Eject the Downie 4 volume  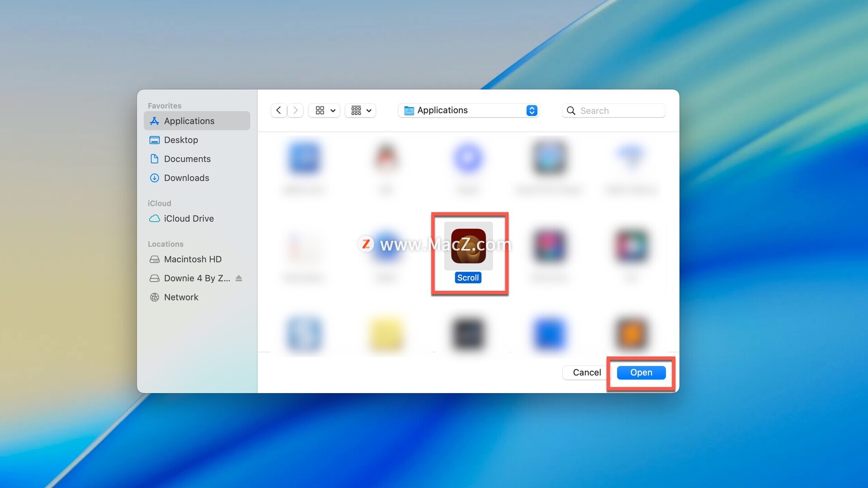239,278
